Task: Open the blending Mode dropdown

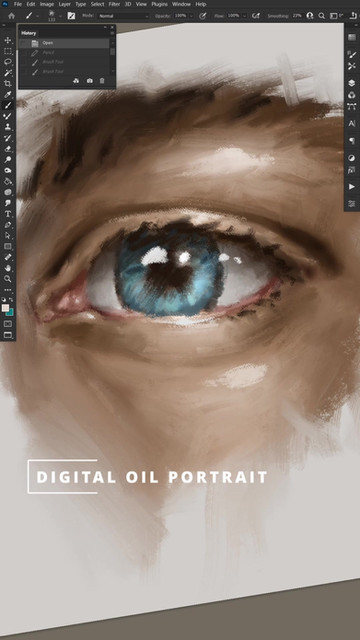Action: tap(124, 16)
